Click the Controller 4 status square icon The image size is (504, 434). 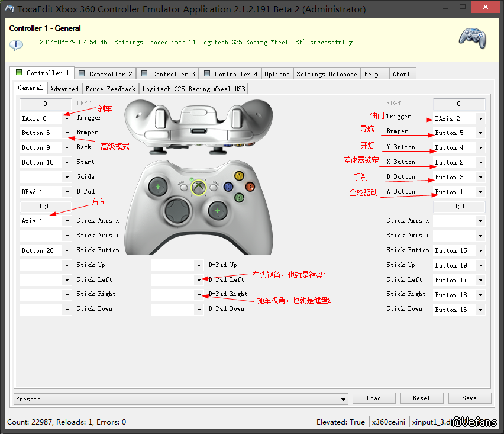[x=207, y=73]
